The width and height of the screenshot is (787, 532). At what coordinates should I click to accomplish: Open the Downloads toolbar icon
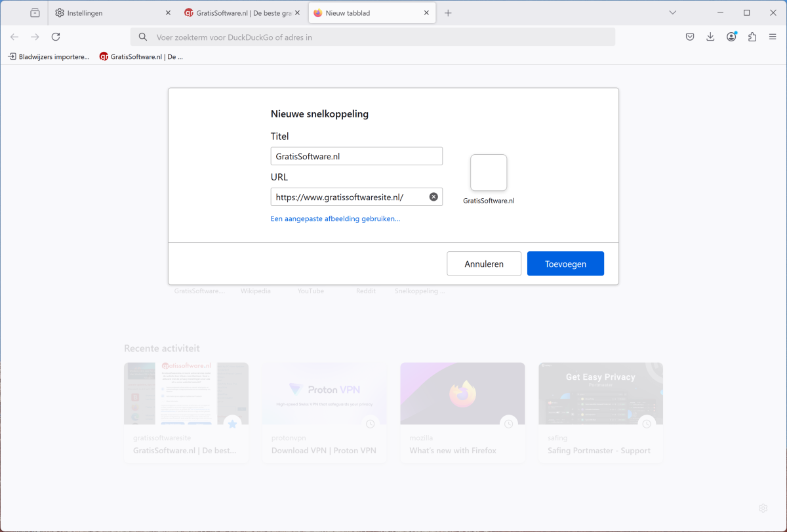pyautogui.click(x=710, y=37)
